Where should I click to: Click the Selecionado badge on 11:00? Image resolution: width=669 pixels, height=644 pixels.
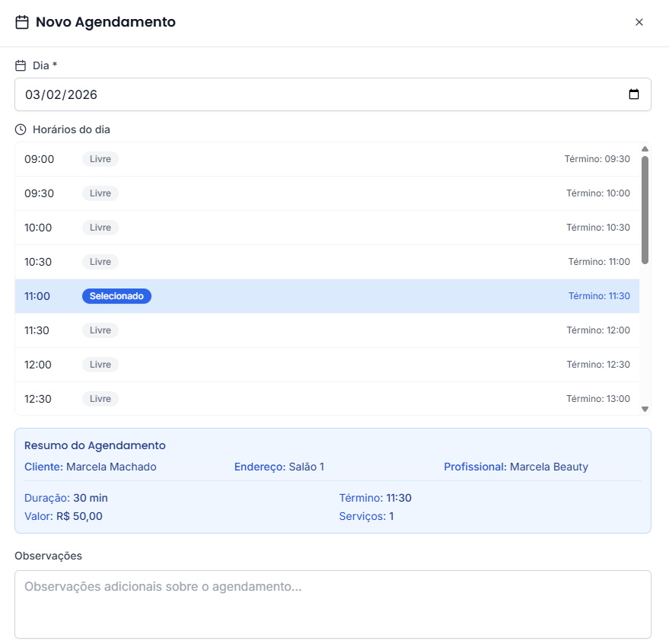pyautogui.click(x=116, y=296)
